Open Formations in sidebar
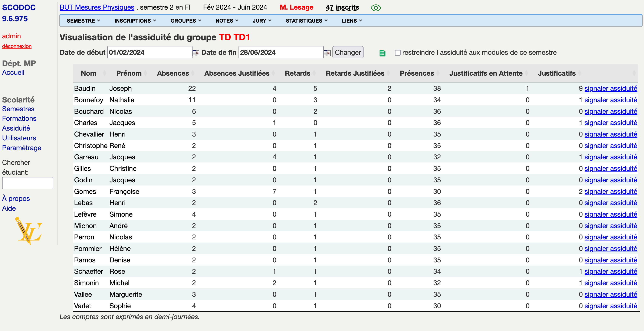Screen dimensions: 644x331 click(x=19, y=118)
